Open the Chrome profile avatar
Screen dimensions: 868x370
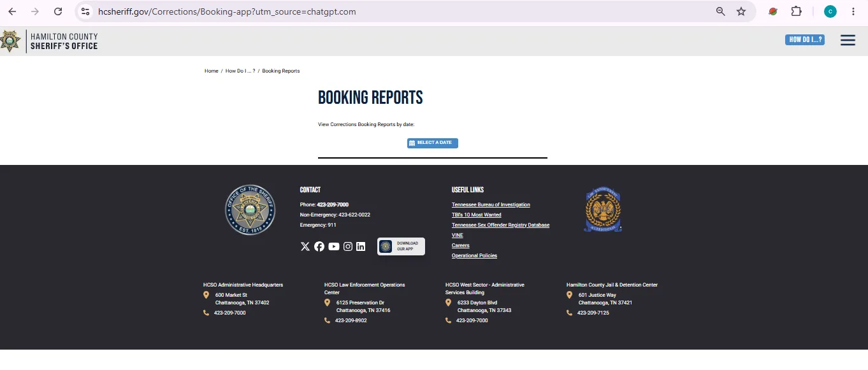click(x=830, y=11)
